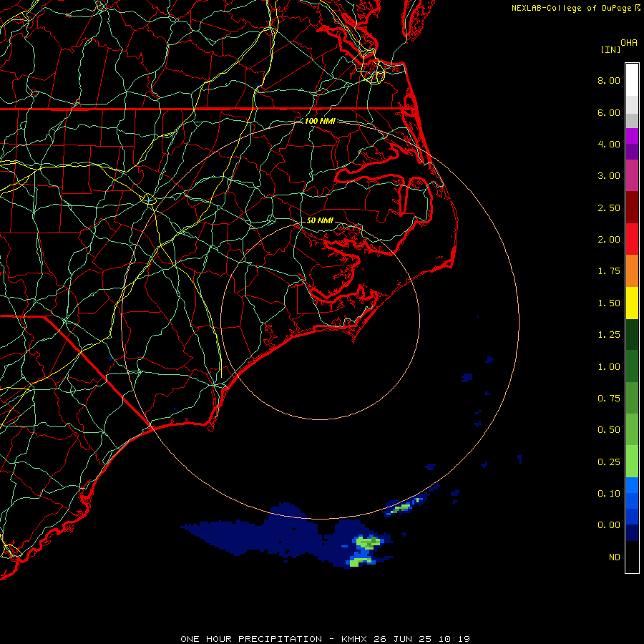
Task: Click the '4.00' scale value
Action: point(609,144)
